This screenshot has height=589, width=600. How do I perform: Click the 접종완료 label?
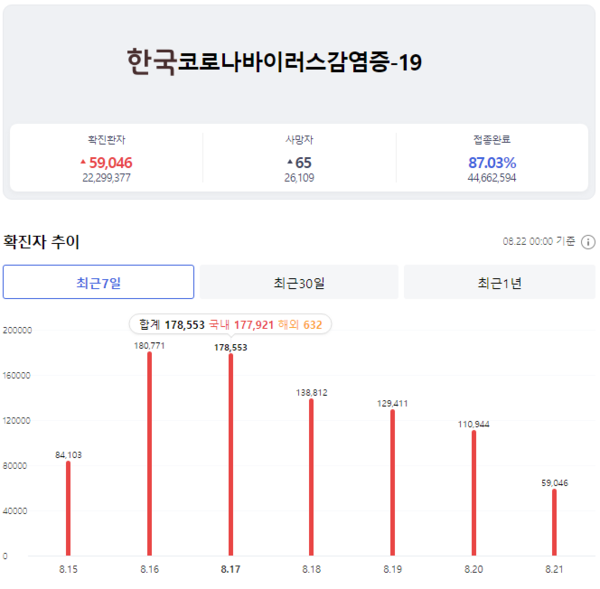[x=492, y=139]
